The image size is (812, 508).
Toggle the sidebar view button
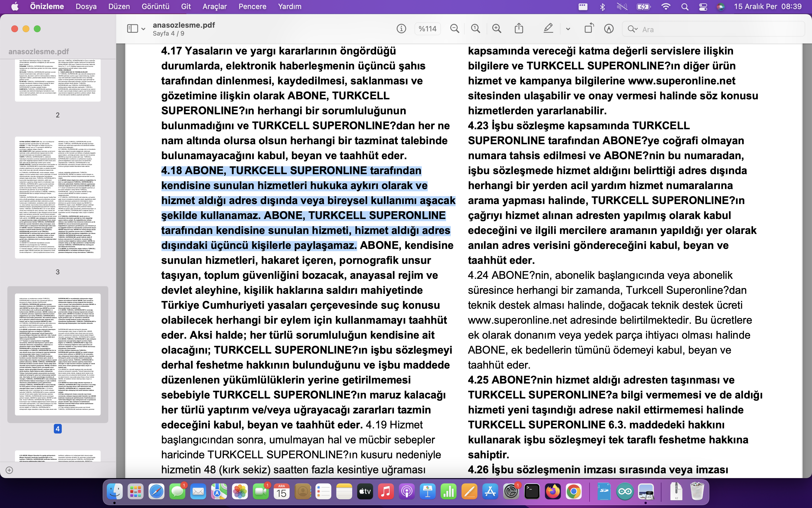pyautogui.click(x=133, y=29)
